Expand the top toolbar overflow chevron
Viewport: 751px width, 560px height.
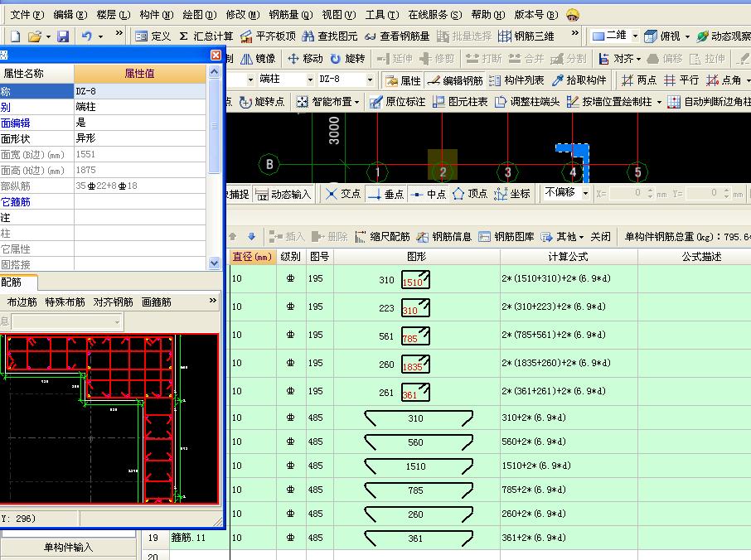[x=575, y=32]
